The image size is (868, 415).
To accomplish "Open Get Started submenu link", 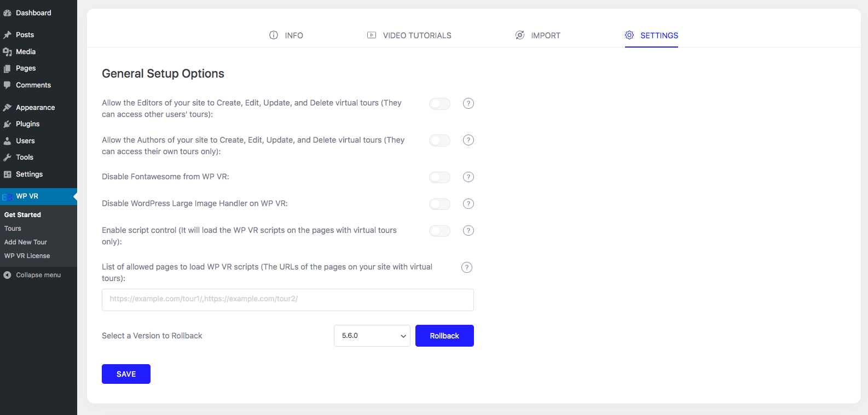I will tap(22, 215).
